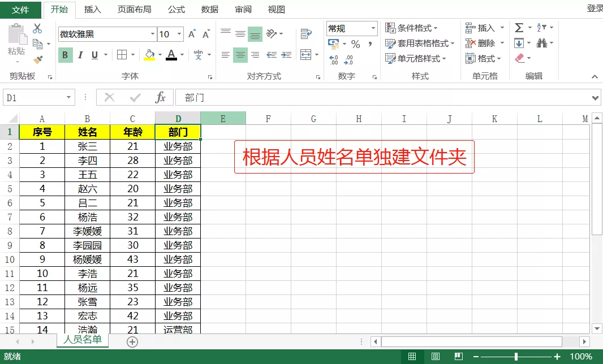Click the wén phonetic guide icon
Image resolution: width=603 pixels, height=364 pixels.
199,55
